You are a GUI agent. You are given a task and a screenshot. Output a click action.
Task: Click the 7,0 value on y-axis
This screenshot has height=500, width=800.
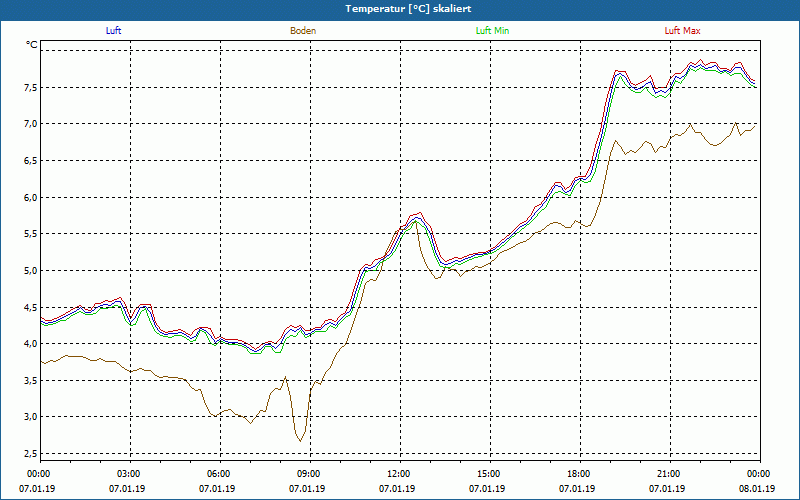pos(31,124)
